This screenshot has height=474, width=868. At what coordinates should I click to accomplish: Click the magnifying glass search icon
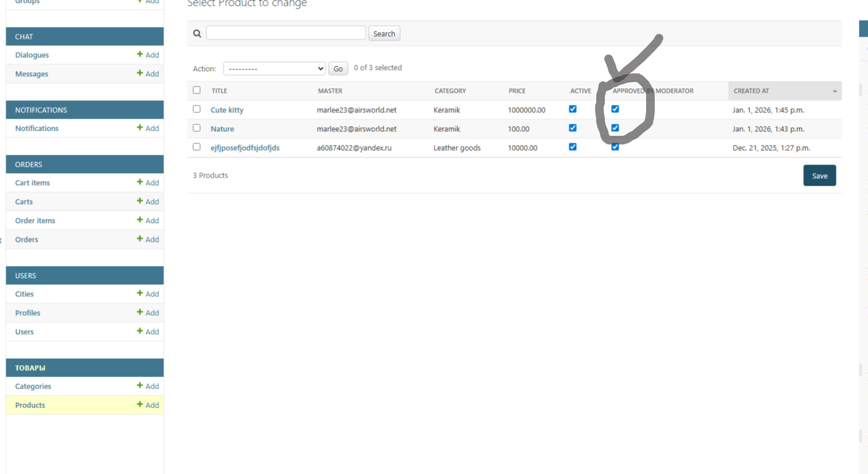(197, 34)
